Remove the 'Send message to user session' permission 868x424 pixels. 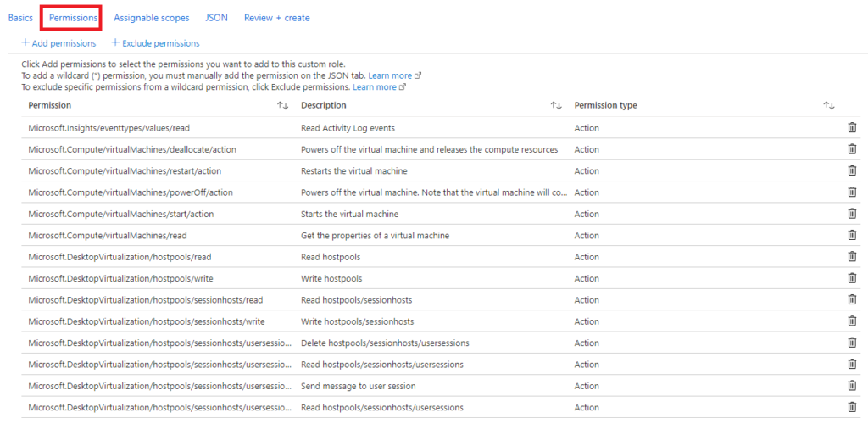[x=852, y=386]
